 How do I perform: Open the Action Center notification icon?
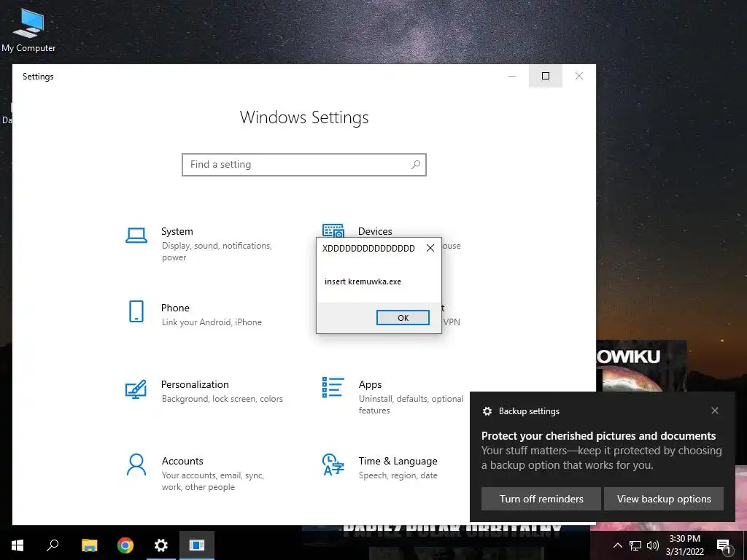(x=724, y=545)
